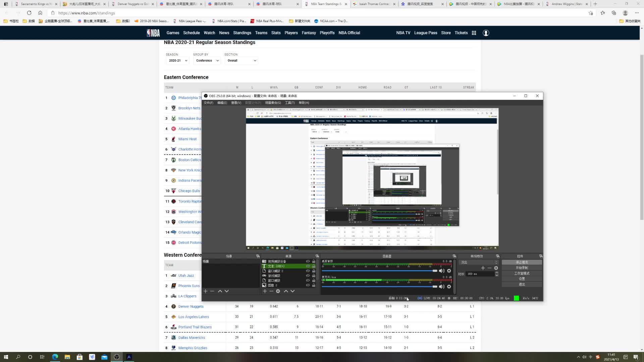This screenshot has width=644, height=362.
Task: Toggle visibility of 视频捕获设备 source
Action: point(308,261)
